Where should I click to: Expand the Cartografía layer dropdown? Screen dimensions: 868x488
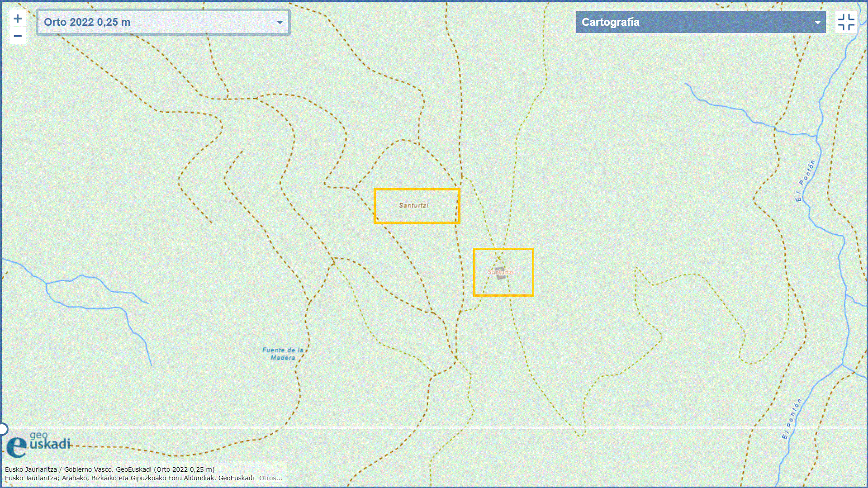tap(700, 22)
